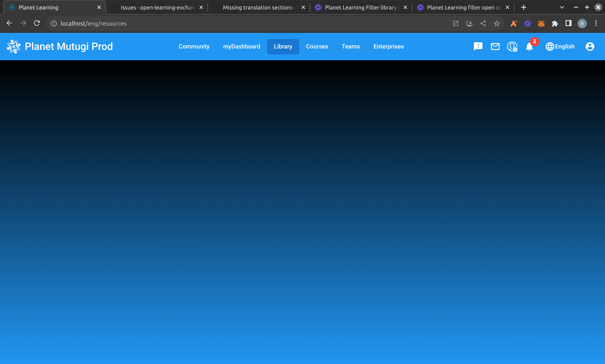Open the browser tab search chevron

(x=562, y=7)
